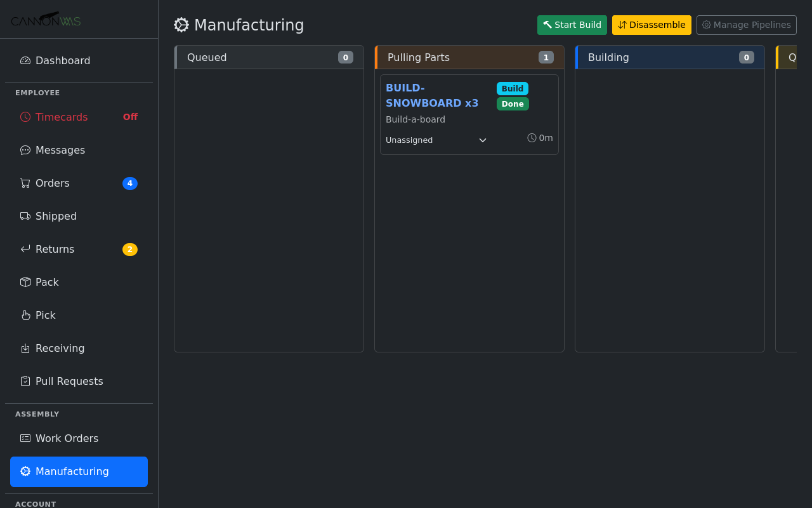Click the Messages chat bubble icon

[25, 150]
